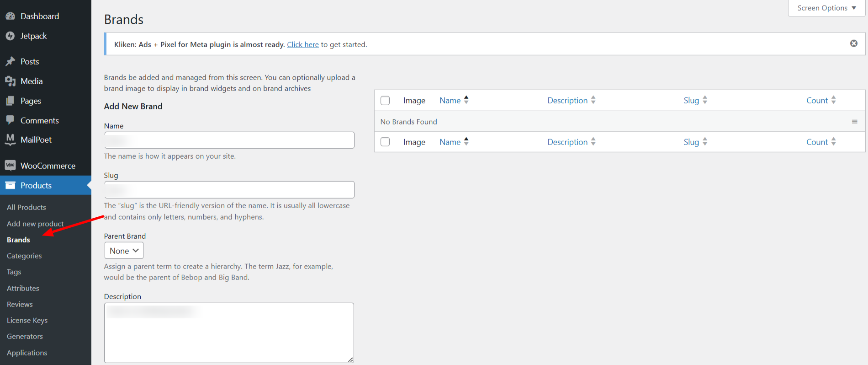Open the Tags submenu link

point(14,272)
